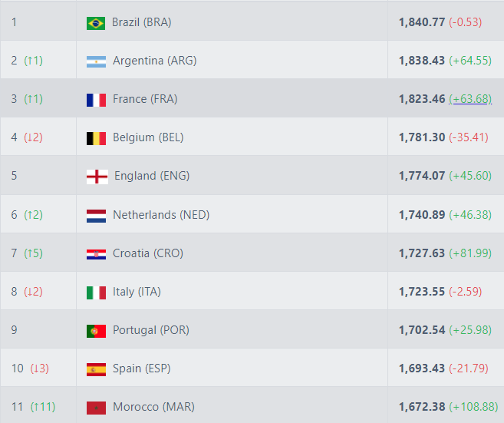Click the Portugal flag icon
504x423 pixels.
point(96,330)
